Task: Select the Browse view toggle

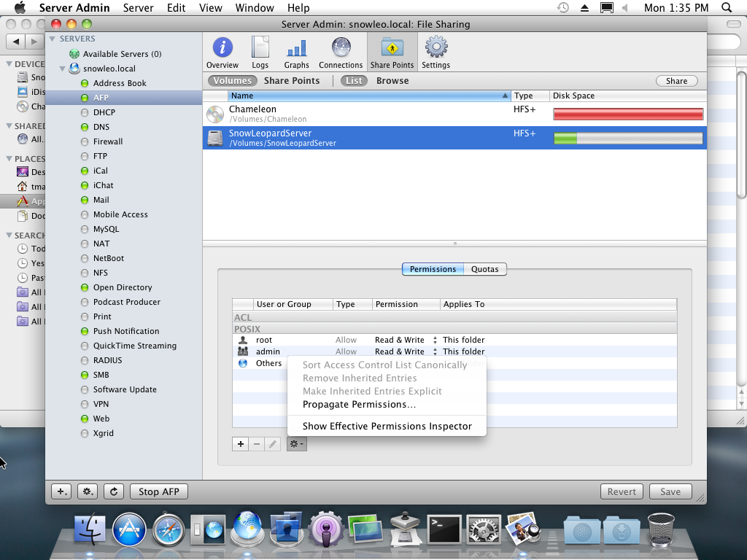Action: click(x=392, y=80)
